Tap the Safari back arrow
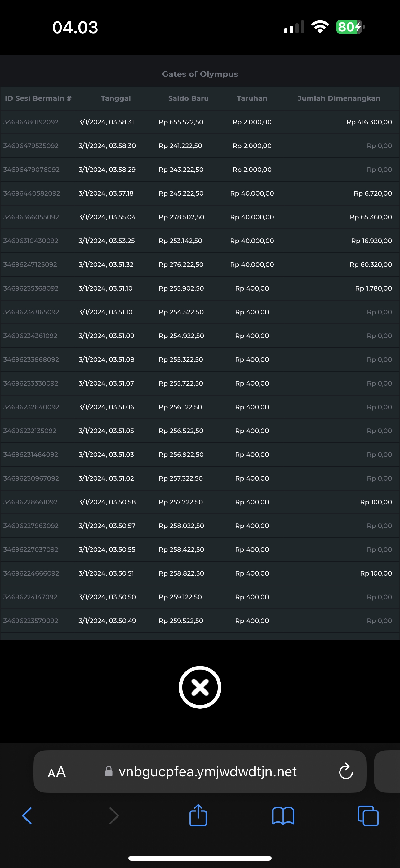400x868 pixels. 27,816
